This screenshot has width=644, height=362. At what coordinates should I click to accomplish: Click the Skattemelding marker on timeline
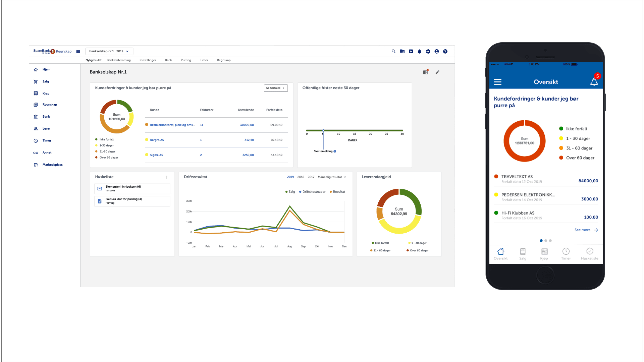click(x=323, y=130)
